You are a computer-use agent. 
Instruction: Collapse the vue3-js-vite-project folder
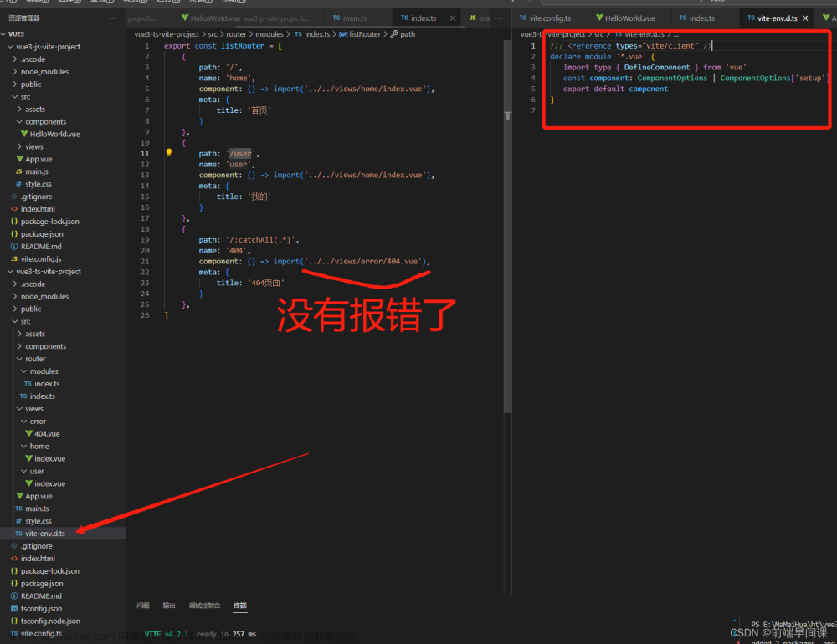coord(10,47)
